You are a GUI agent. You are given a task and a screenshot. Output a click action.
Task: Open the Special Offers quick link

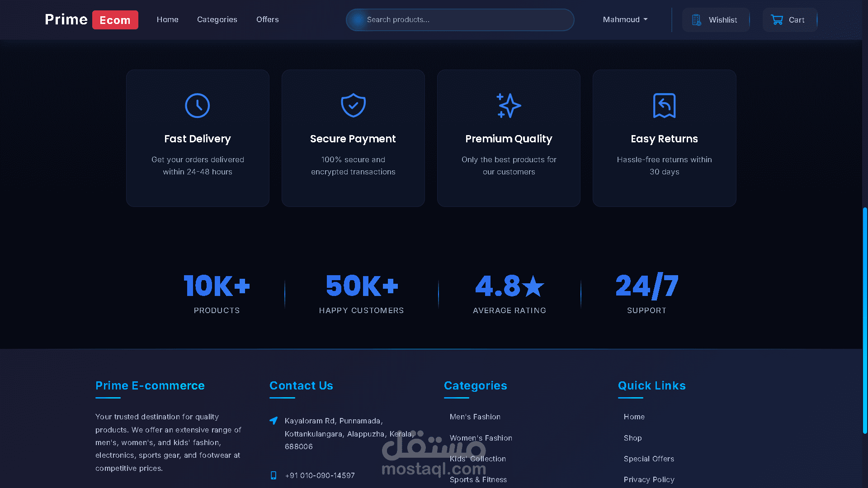[x=649, y=459]
